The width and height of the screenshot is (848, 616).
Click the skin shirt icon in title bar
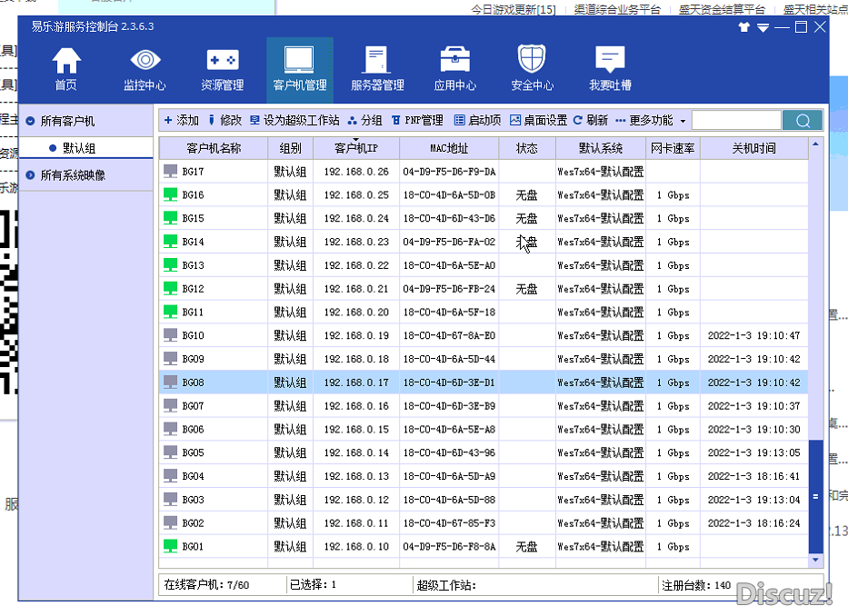point(744,27)
